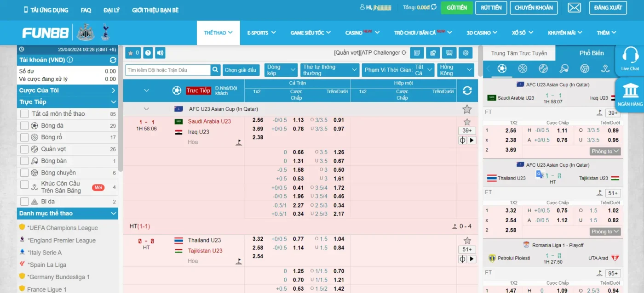Open match tracker for Saudi Arabia U23 match
644x293 pixels.
462,140
